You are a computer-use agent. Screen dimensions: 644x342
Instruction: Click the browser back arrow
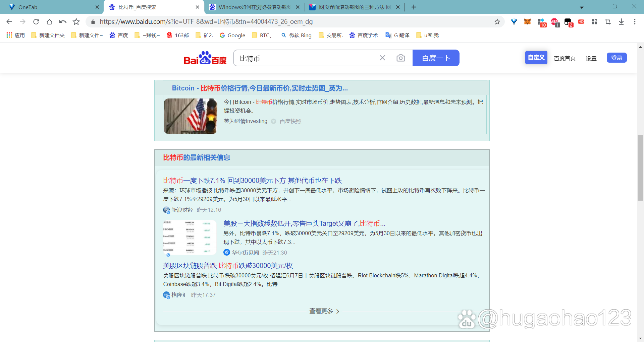click(9, 22)
